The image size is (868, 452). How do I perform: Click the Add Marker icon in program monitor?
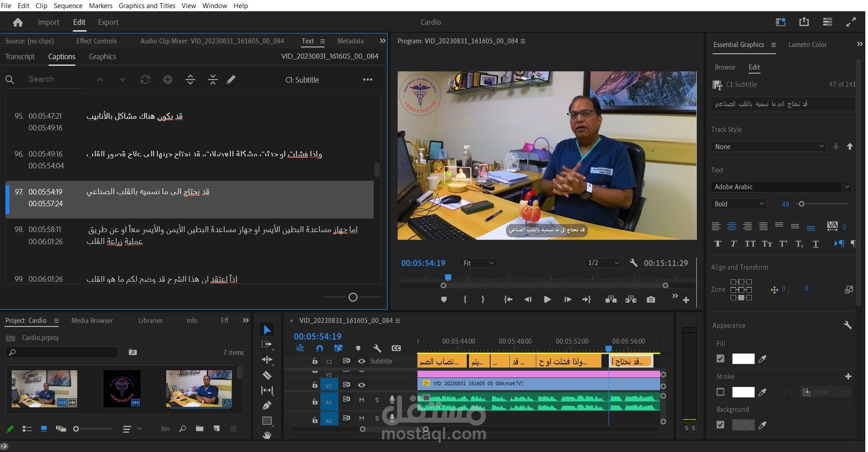[x=444, y=299]
